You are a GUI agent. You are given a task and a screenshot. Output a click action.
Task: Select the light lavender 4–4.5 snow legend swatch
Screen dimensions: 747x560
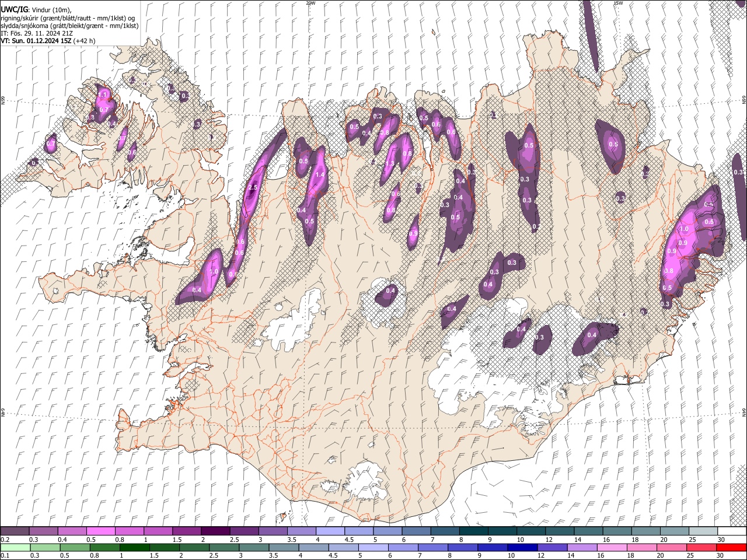tap(330, 531)
